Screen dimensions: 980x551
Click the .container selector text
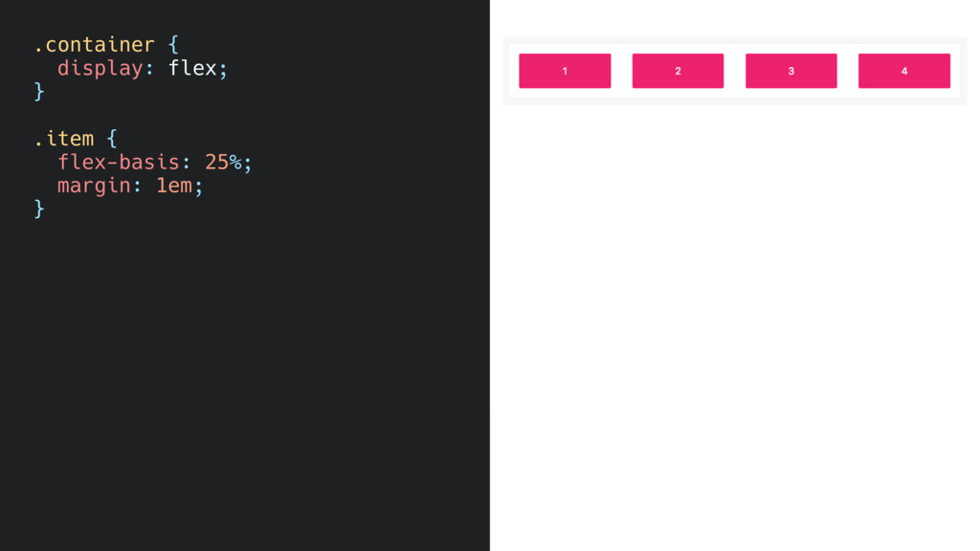[x=94, y=44]
